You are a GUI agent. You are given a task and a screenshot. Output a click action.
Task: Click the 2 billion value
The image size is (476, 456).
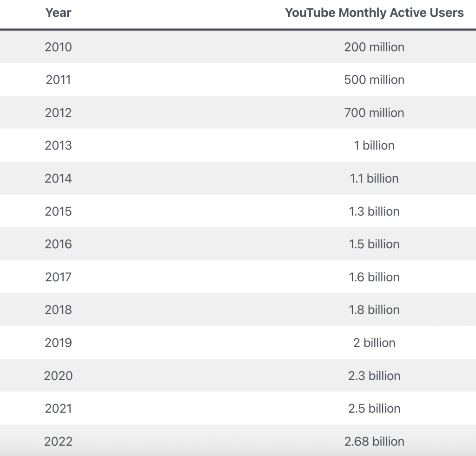pyautogui.click(x=374, y=343)
